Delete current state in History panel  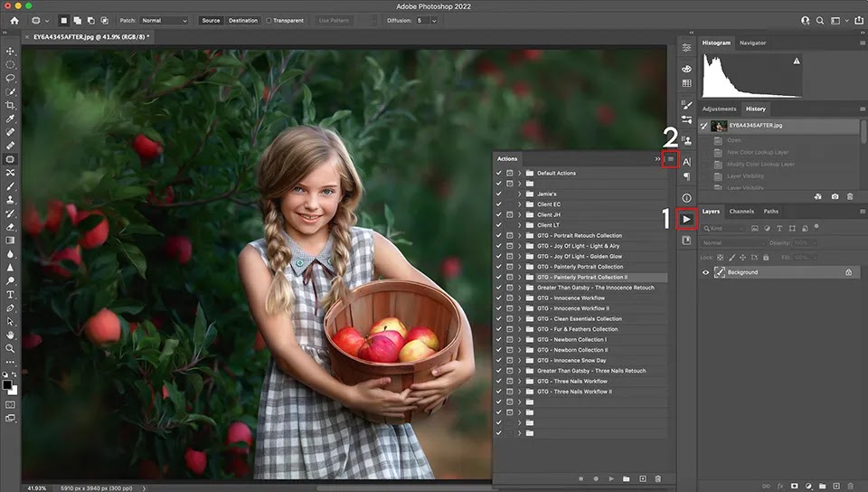(850, 196)
